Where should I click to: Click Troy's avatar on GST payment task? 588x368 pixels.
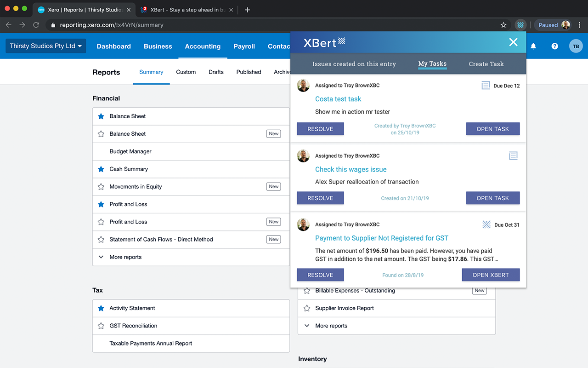click(303, 224)
